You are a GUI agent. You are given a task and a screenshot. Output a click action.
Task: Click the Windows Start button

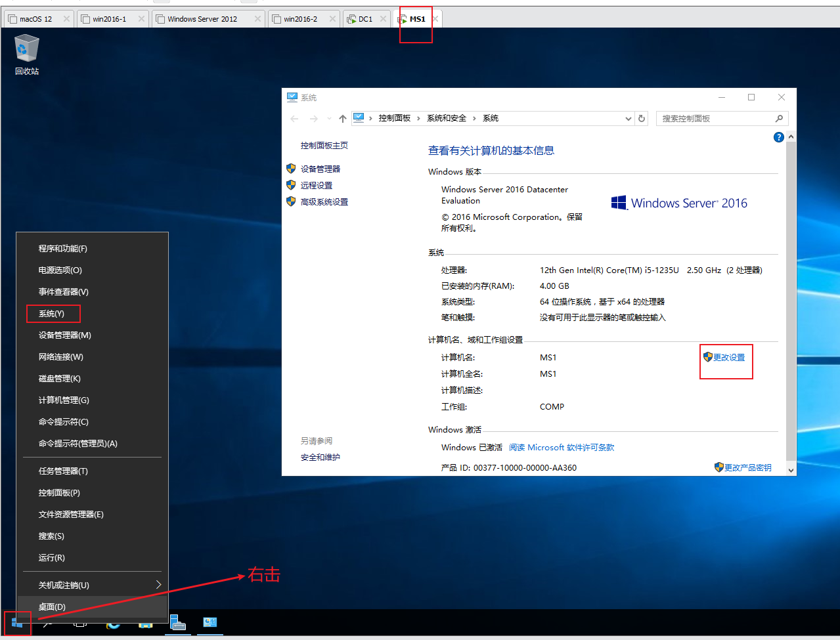17,623
